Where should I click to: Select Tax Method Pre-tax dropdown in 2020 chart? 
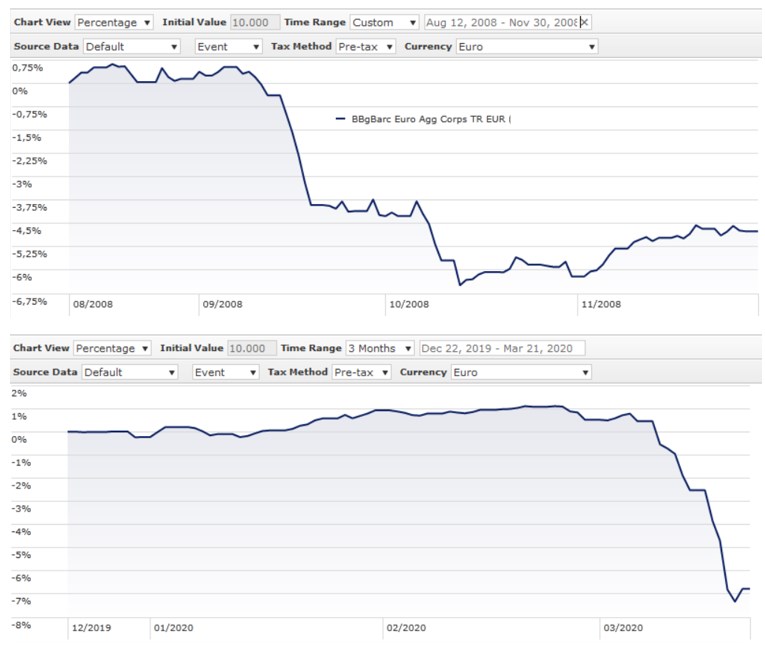361,372
